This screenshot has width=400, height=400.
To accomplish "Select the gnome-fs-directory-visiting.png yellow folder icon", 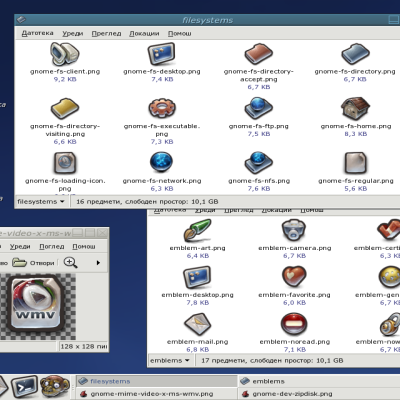I will (65, 108).
